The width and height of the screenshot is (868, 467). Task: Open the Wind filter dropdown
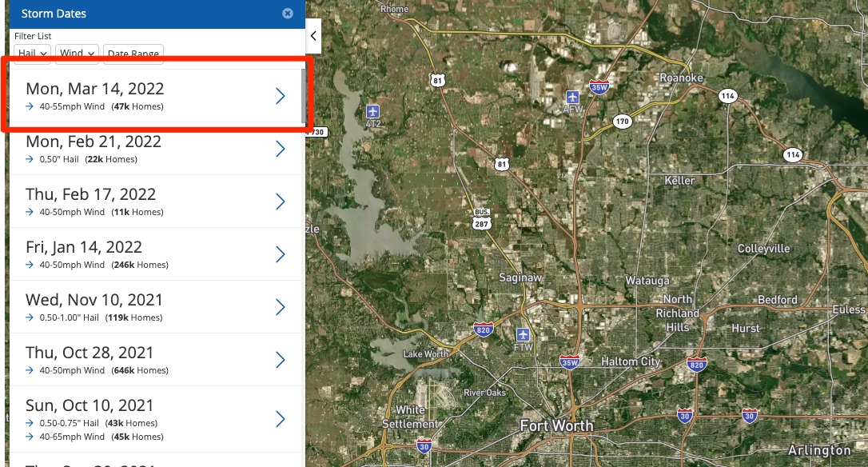(78, 54)
